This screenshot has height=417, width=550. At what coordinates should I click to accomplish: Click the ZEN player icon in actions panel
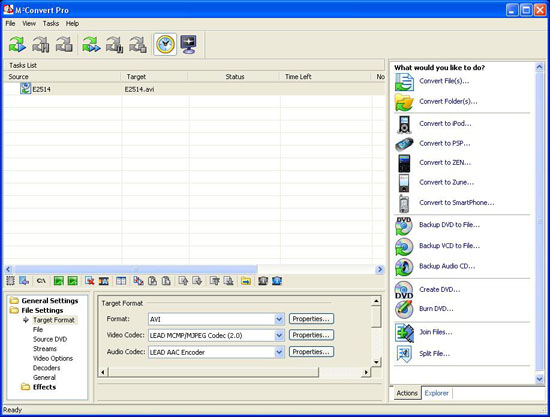point(404,163)
